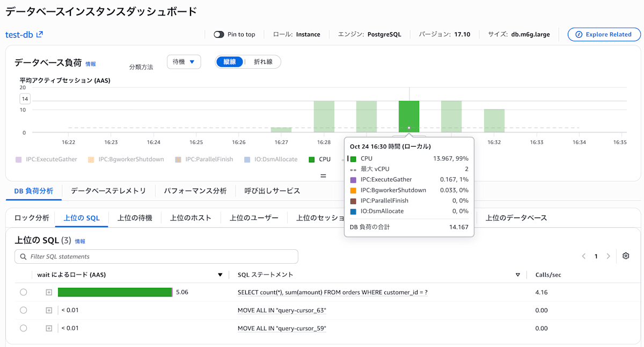Open the DB 負荷分析 tab
Viewport: 644px width, 347px height.
point(34,191)
